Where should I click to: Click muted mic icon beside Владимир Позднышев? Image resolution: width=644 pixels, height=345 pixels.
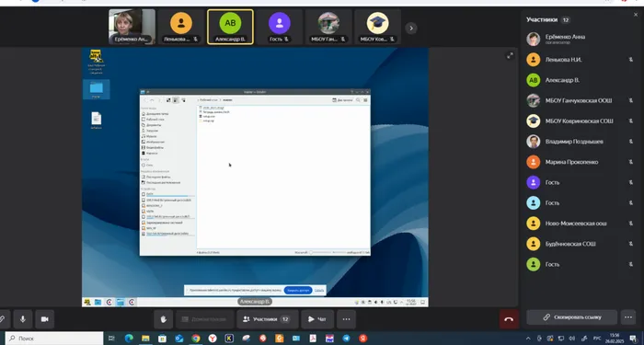(x=631, y=142)
